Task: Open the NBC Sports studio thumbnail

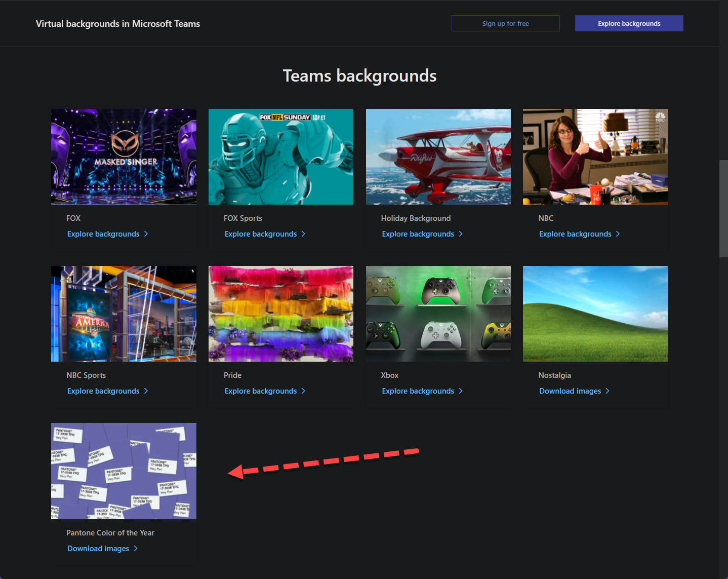Action: pos(124,314)
